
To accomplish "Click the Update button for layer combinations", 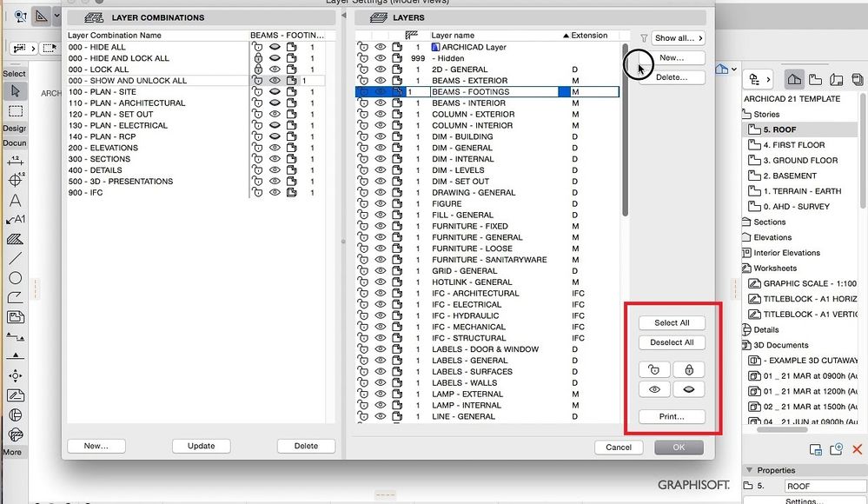I will pyautogui.click(x=201, y=446).
